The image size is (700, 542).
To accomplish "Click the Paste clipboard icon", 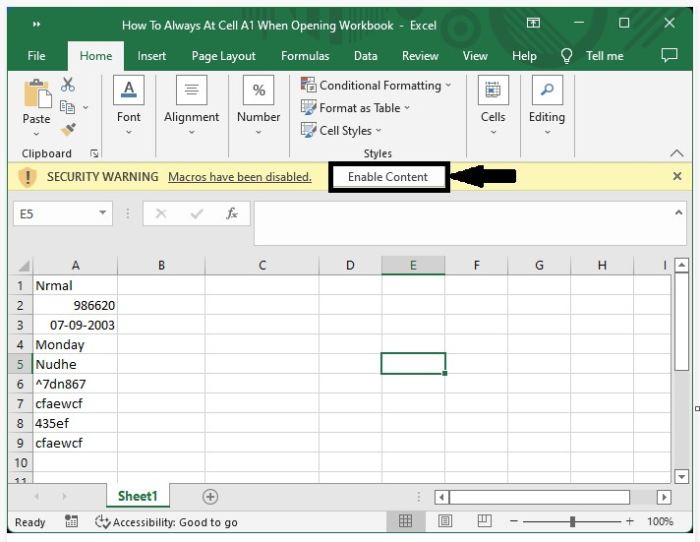I will pyautogui.click(x=36, y=95).
